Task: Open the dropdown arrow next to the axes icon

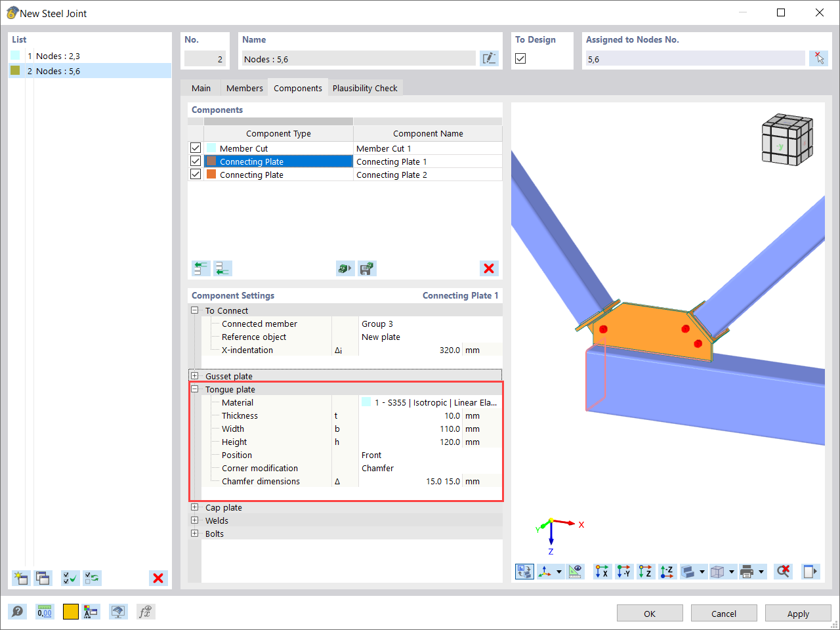Action: coord(559,572)
